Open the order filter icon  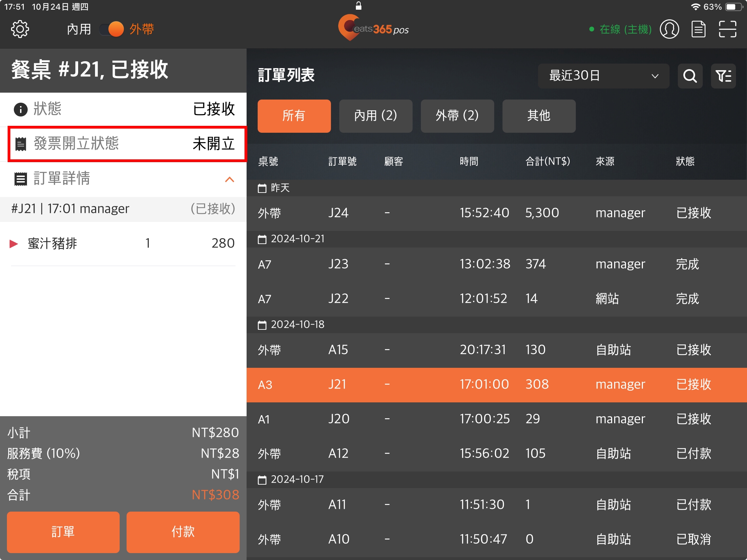tap(723, 76)
